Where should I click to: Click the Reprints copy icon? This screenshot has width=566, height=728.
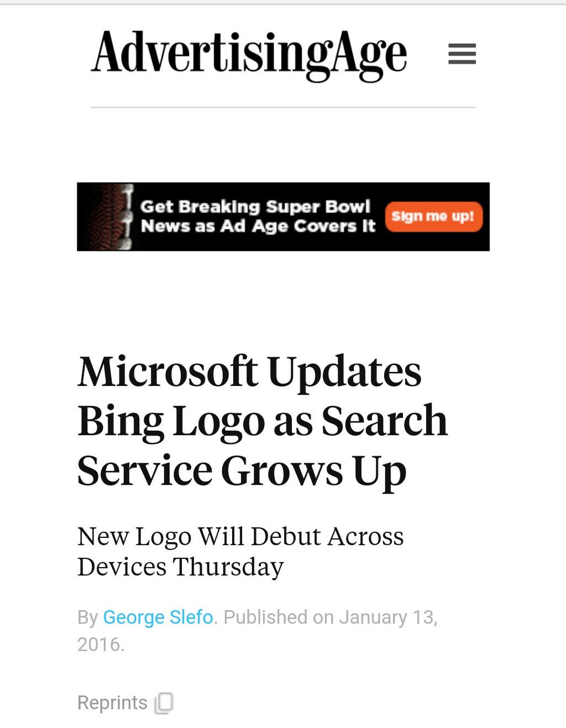pos(164,703)
